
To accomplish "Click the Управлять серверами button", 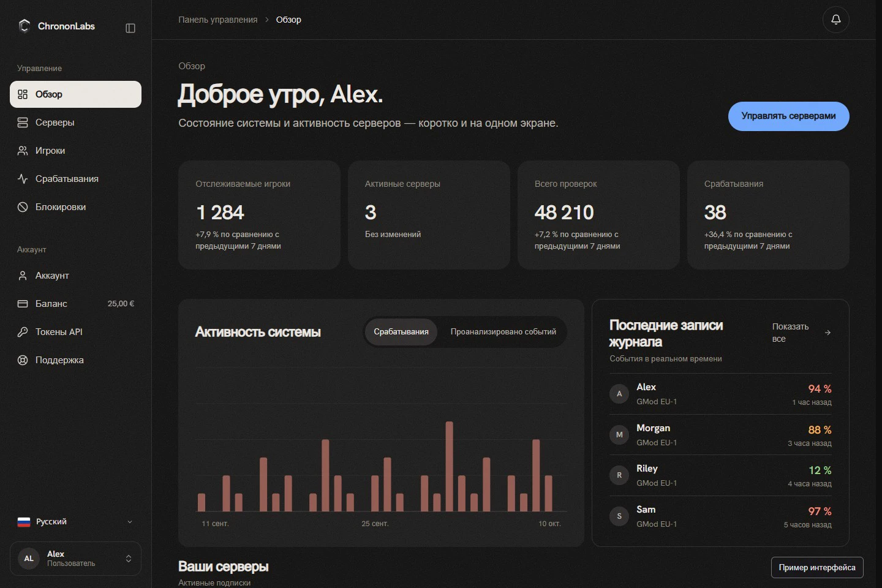I will pos(788,116).
